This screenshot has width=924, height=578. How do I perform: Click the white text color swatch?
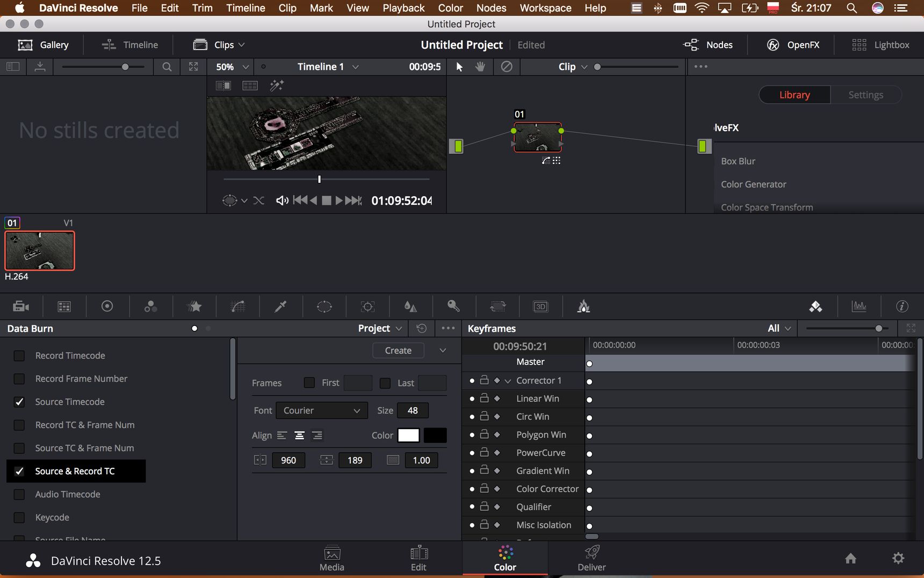point(408,436)
